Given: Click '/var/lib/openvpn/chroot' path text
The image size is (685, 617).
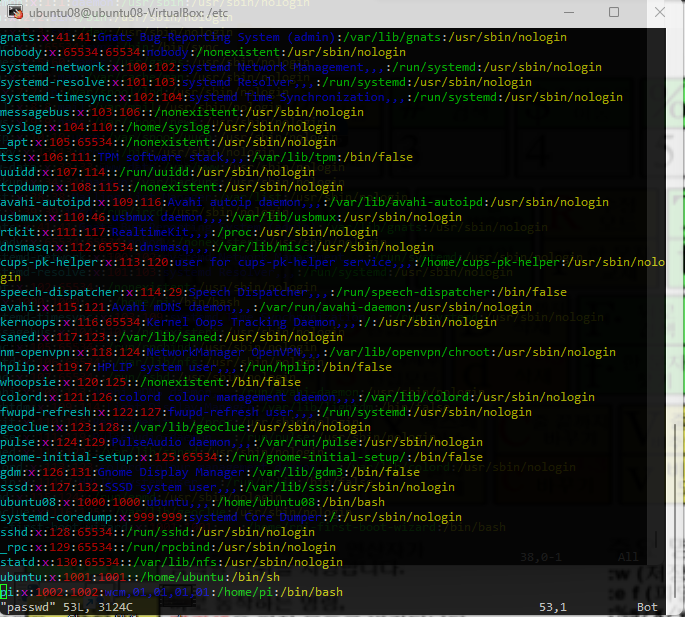Looking at the screenshot, I should tap(410, 352).
